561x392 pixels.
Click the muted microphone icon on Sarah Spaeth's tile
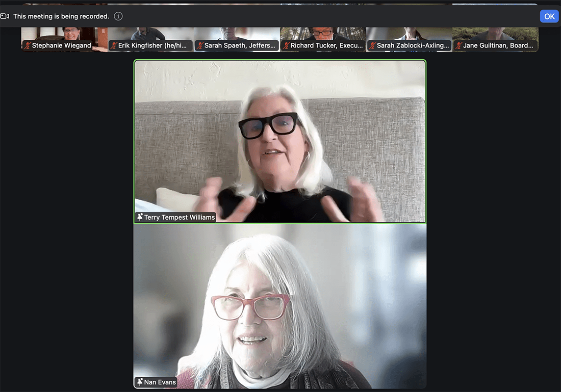(199, 45)
